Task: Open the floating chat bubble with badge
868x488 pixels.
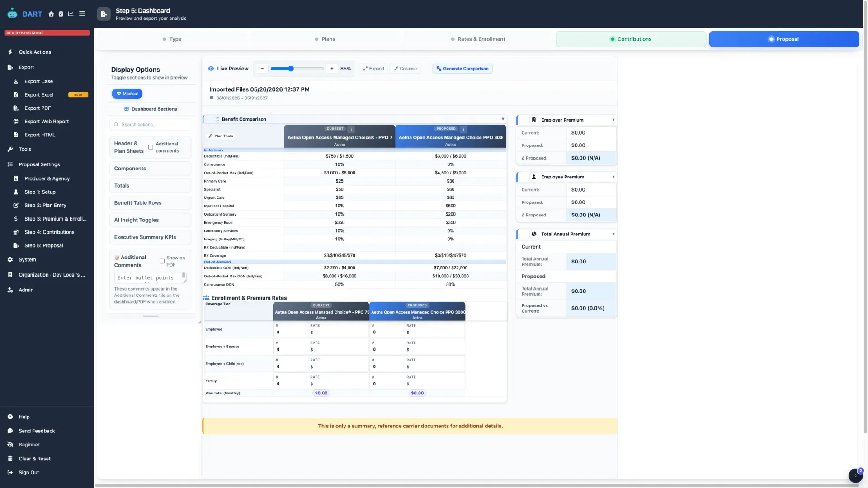Action: pos(855,475)
